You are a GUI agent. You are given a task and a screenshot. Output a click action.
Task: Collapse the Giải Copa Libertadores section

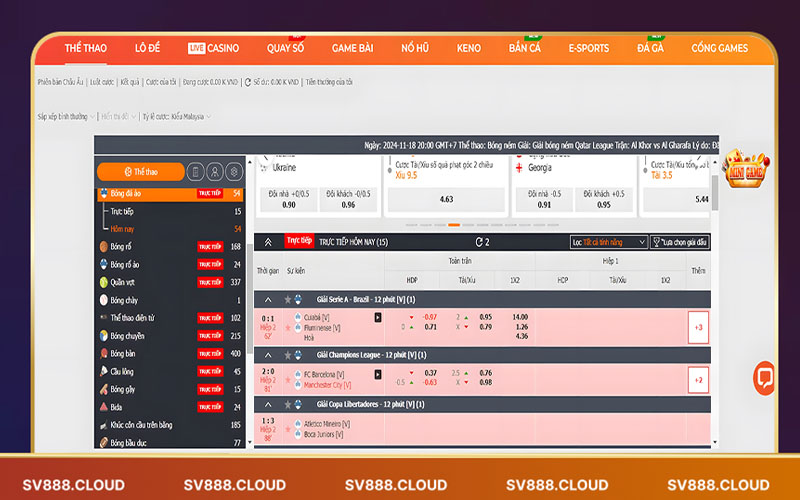coord(268,405)
